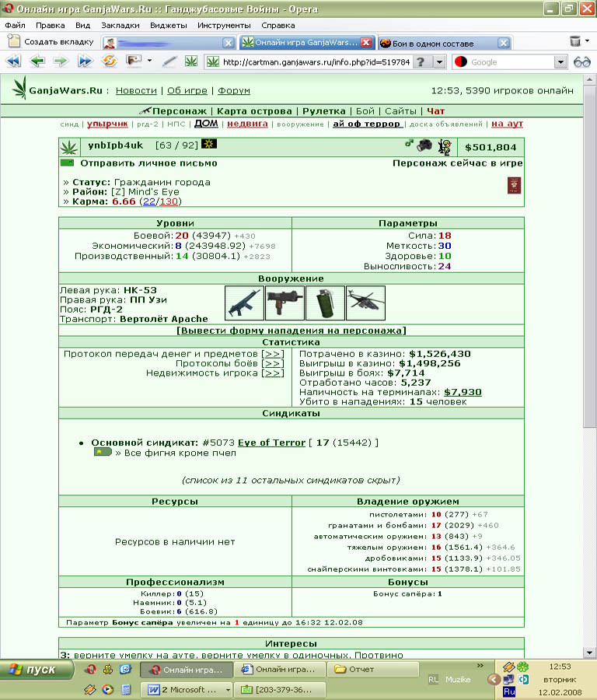
Task: Open the closed tabs trash bin icon
Action: [x=575, y=41]
